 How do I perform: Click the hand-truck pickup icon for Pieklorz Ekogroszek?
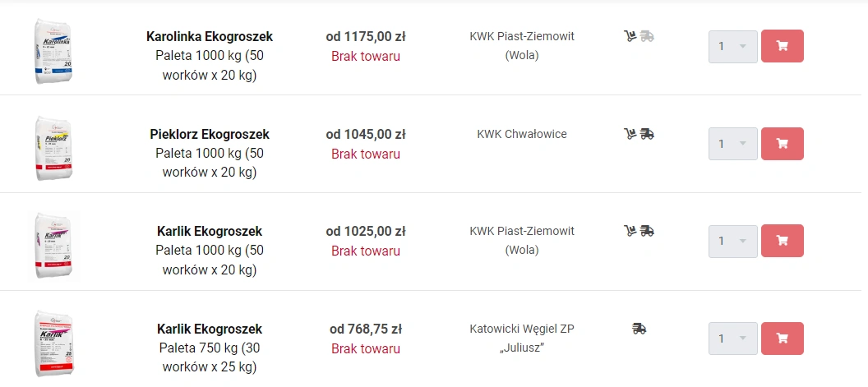coord(630,134)
